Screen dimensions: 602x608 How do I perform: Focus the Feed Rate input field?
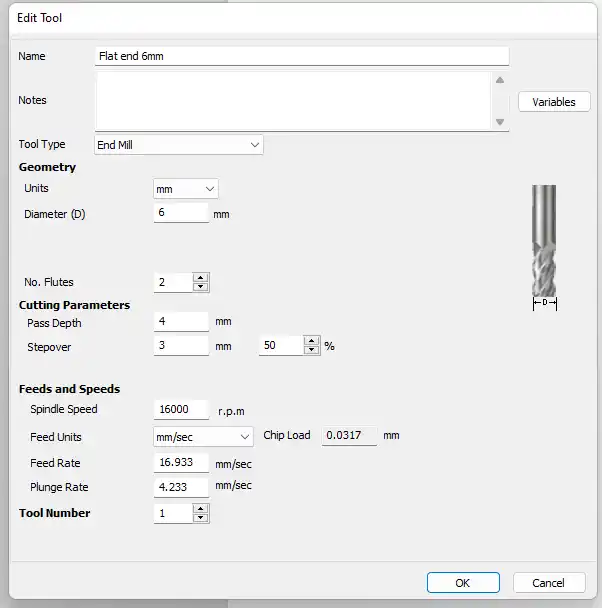(x=181, y=463)
